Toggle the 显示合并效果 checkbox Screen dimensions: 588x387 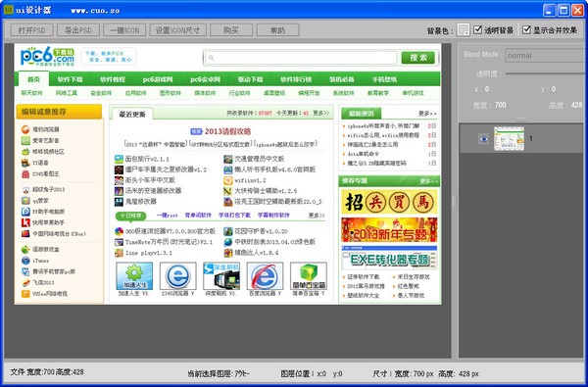(x=526, y=29)
